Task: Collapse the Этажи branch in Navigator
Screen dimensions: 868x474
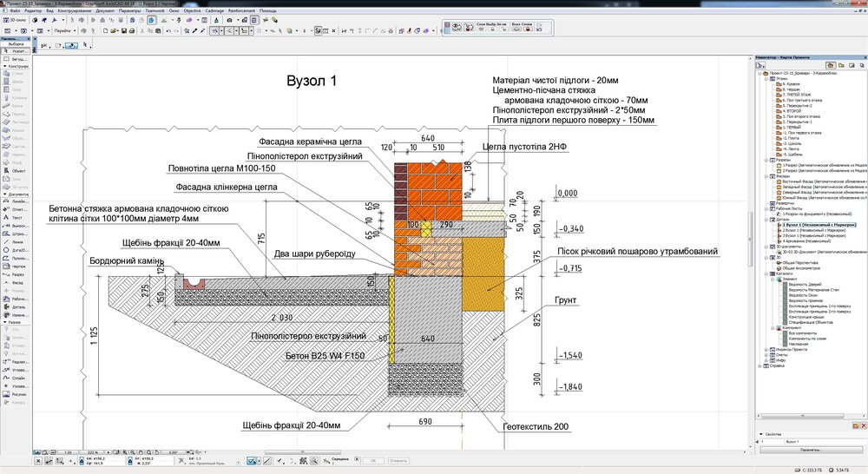Action: click(x=766, y=78)
